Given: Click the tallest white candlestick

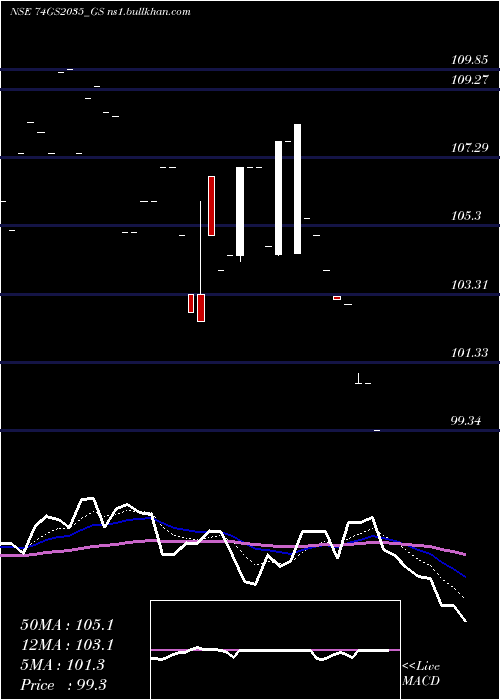Looking at the screenshot, I should (x=297, y=189).
